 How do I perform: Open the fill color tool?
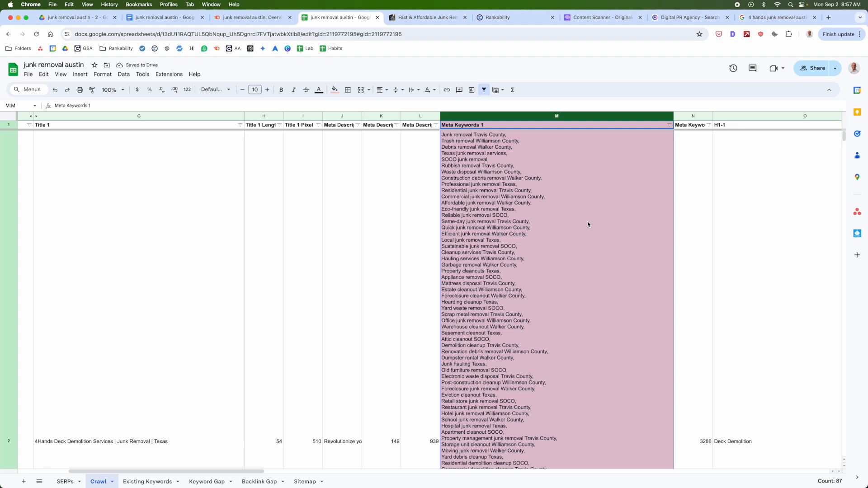pos(335,90)
